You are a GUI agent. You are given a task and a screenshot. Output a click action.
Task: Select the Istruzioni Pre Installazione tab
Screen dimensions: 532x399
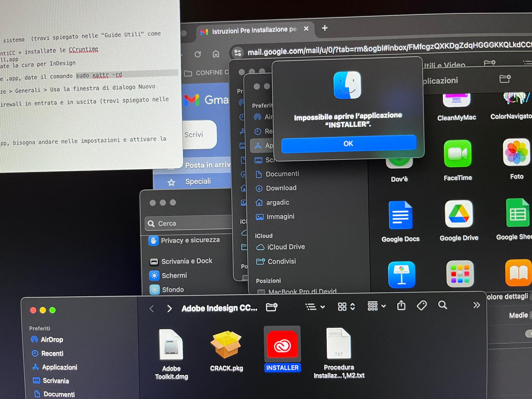[254, 30]
